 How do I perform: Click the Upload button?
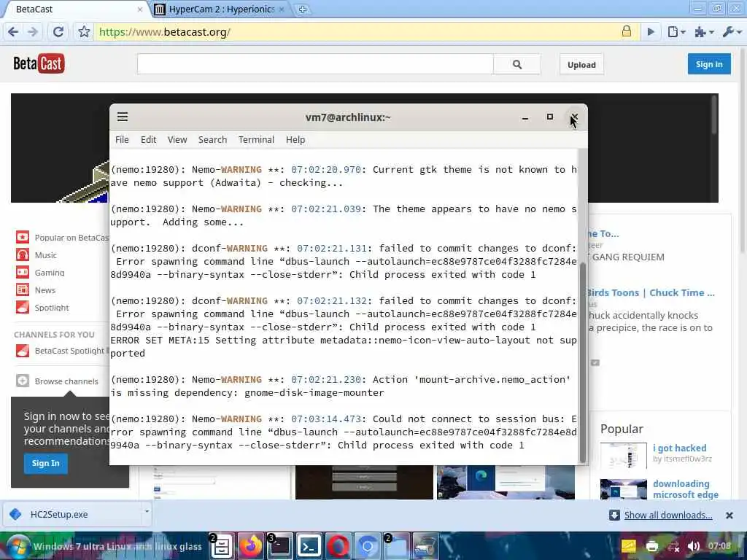[581, 65]
